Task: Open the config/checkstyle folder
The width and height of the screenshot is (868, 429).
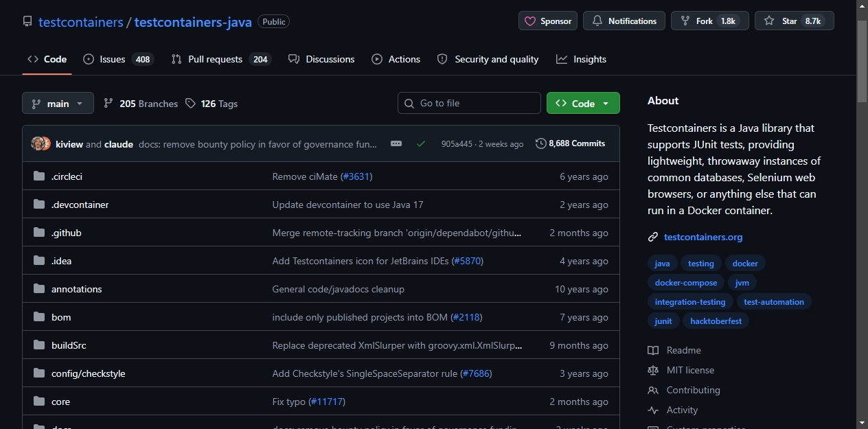Action: point(88,373)
